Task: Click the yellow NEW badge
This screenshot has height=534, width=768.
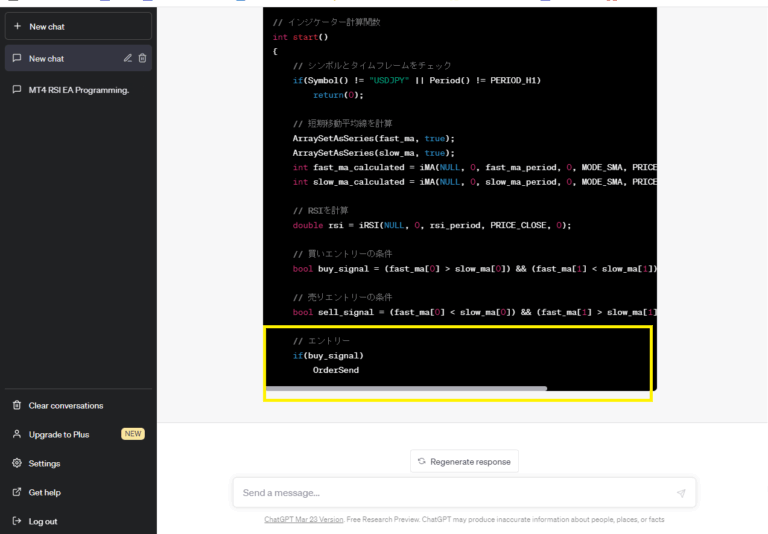Action: (x=133, y=434)
